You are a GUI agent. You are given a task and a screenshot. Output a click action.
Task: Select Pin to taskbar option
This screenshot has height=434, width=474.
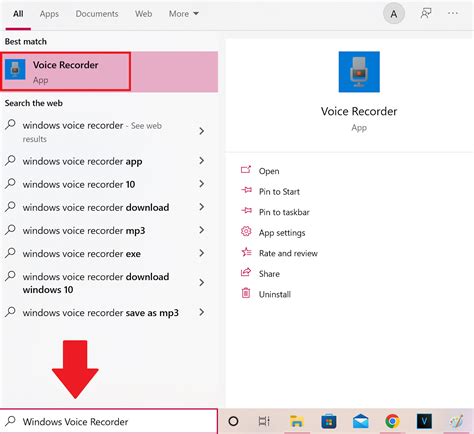(x=284, y=212)
